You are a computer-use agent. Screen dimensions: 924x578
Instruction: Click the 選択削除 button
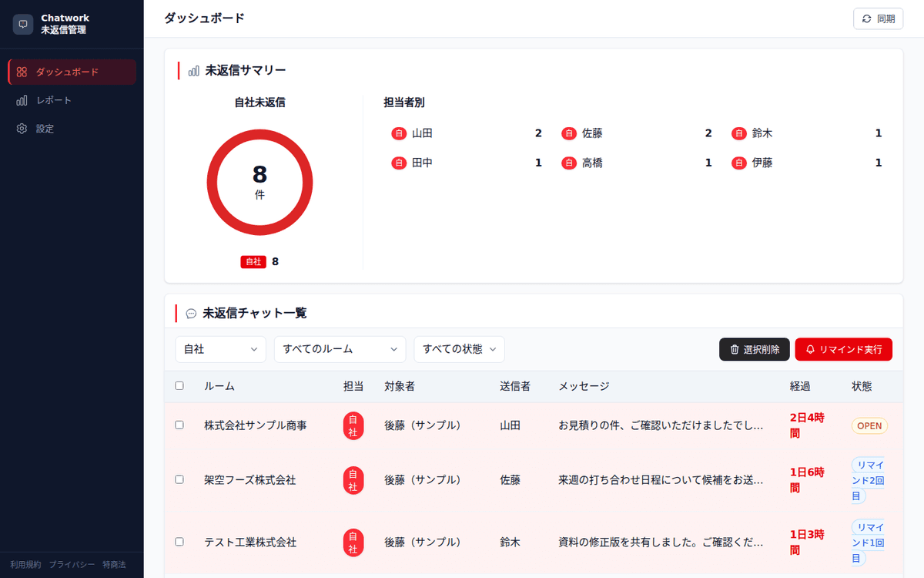tap(755, 349)
